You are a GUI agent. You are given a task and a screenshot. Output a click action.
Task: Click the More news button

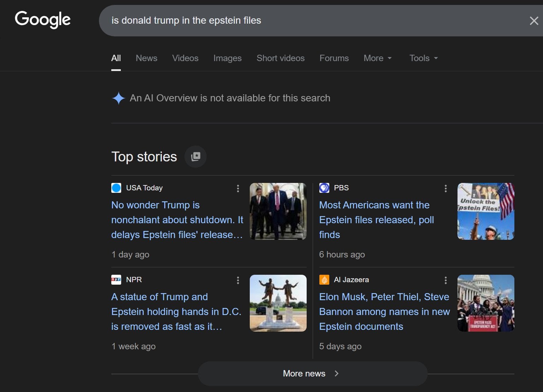[313, 374]
